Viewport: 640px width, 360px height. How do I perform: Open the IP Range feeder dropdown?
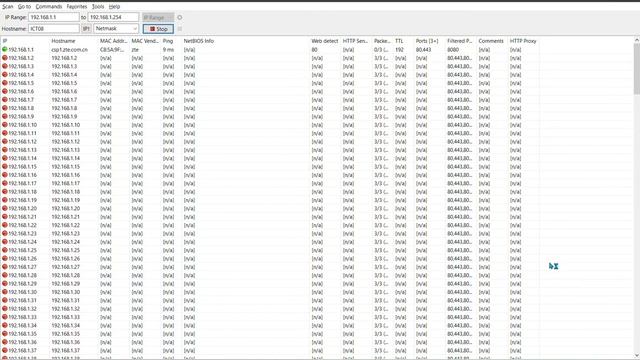[x=158, y=18]
